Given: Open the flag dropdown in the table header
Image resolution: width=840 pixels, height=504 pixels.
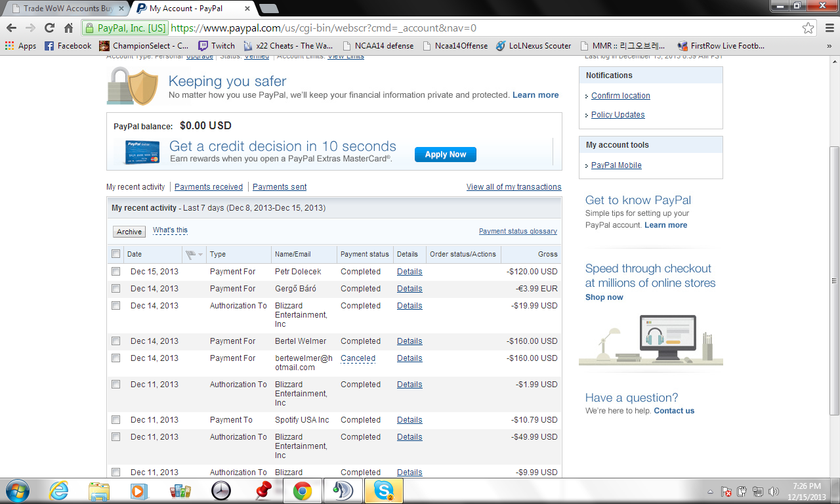Looking at the screenshot, I should point(194,254).
